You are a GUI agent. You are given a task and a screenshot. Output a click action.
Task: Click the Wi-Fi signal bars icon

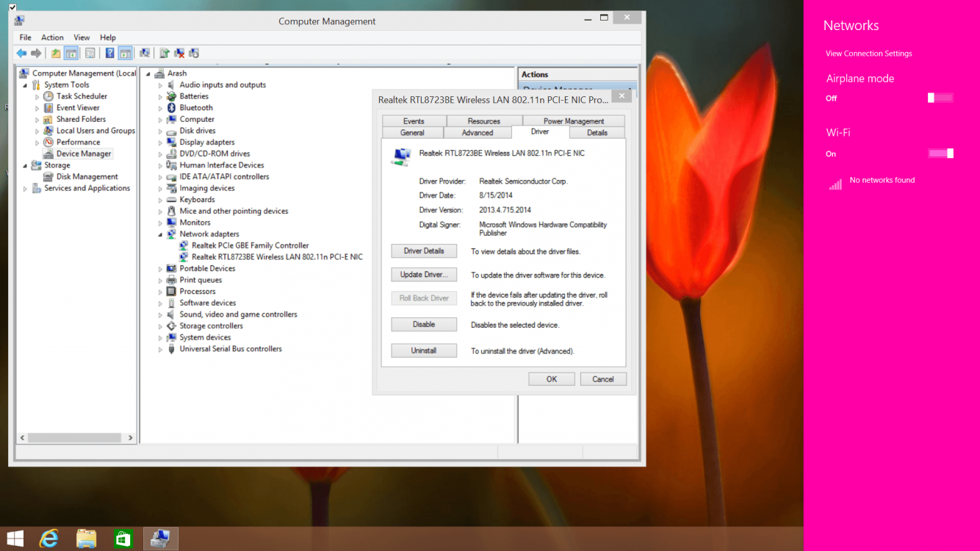(x=836, y=184)
